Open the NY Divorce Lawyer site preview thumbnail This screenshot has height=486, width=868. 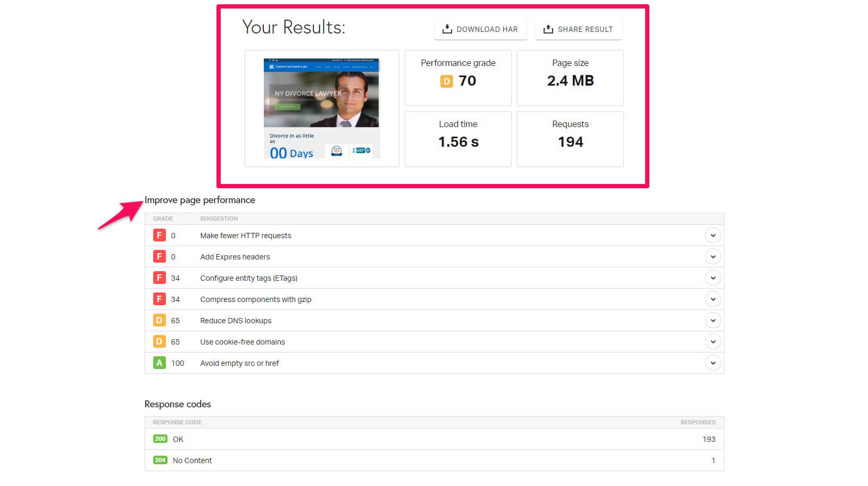coord(321,108)
